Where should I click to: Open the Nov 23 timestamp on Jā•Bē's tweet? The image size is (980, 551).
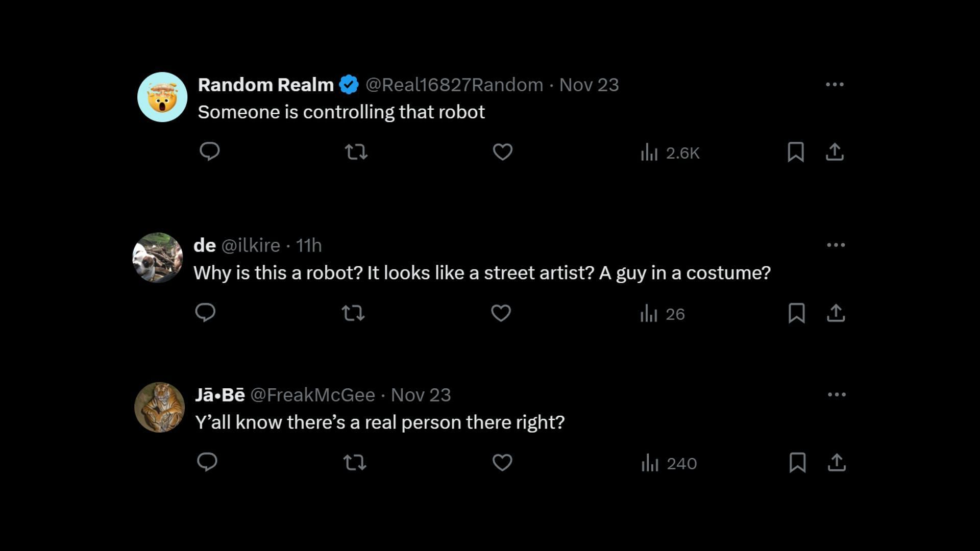(x=421, y=395)
